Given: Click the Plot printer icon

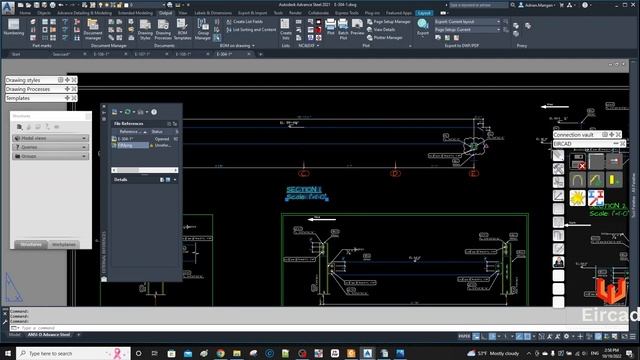Looking at the screenshot, I should pos(330,27).
